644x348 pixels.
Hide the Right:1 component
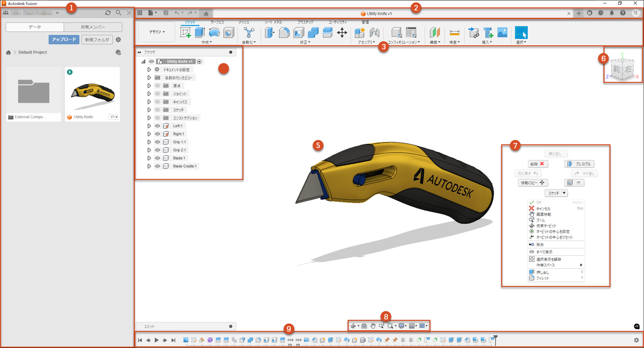(157, 134)
